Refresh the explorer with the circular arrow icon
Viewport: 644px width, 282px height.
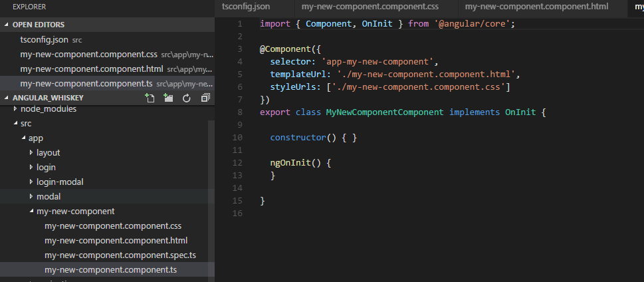[x=187, y=98]
